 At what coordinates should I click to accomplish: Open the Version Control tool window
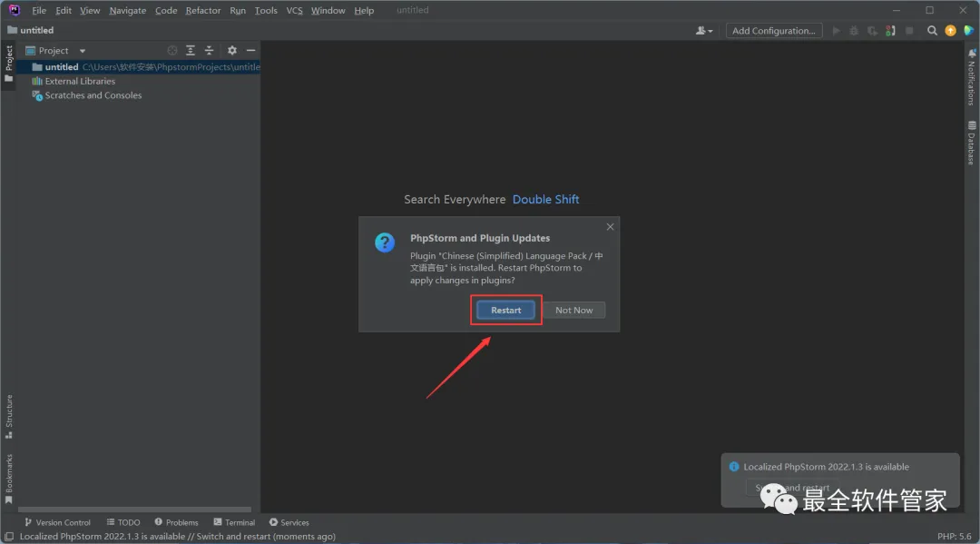point(57,523)
